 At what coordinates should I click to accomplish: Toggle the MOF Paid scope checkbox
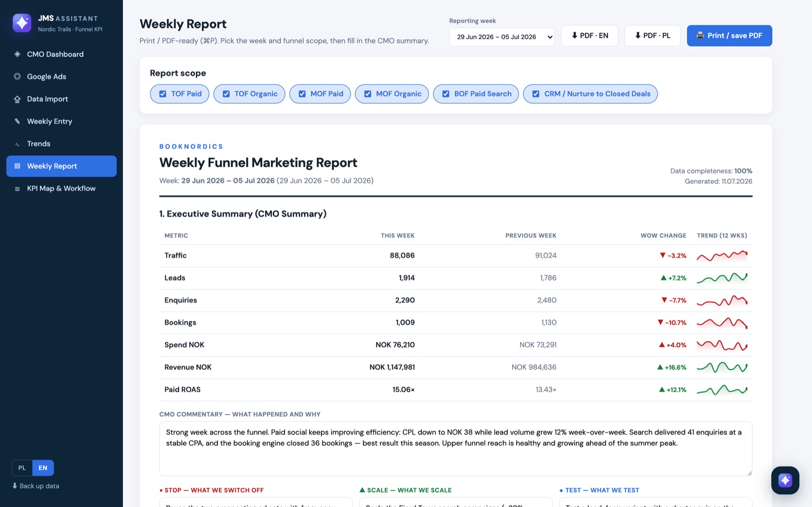pyautogui.click(x=302, y=94)
